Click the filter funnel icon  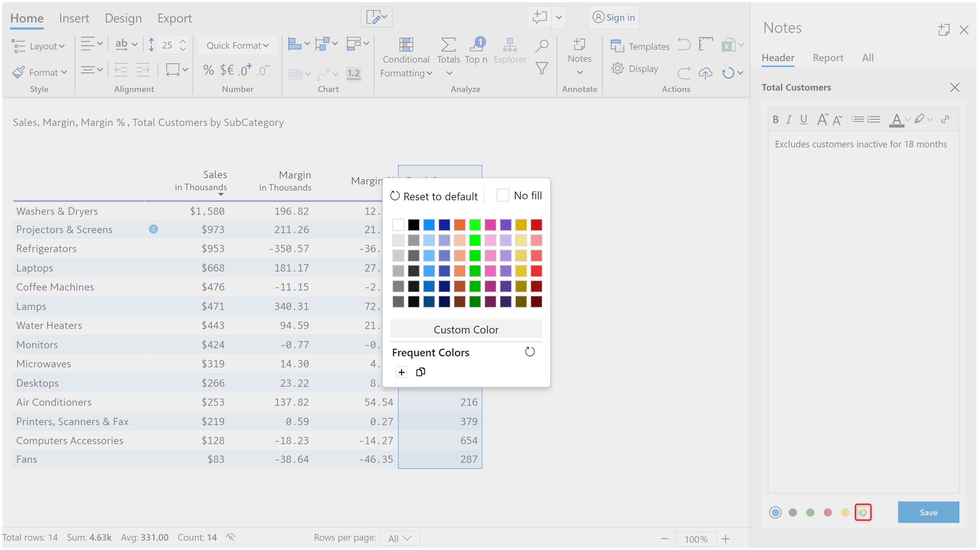click(x=541, y=68)
